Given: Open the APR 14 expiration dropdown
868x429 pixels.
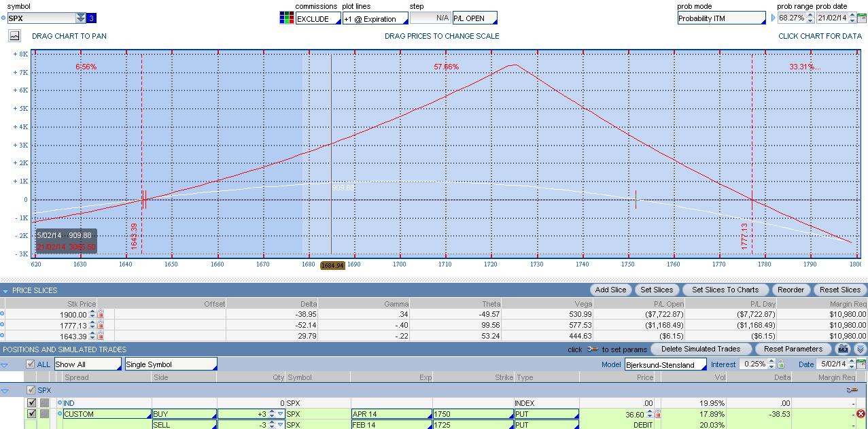Looking at the screenshot, I should pyautogui.click(x=392, y=414).
